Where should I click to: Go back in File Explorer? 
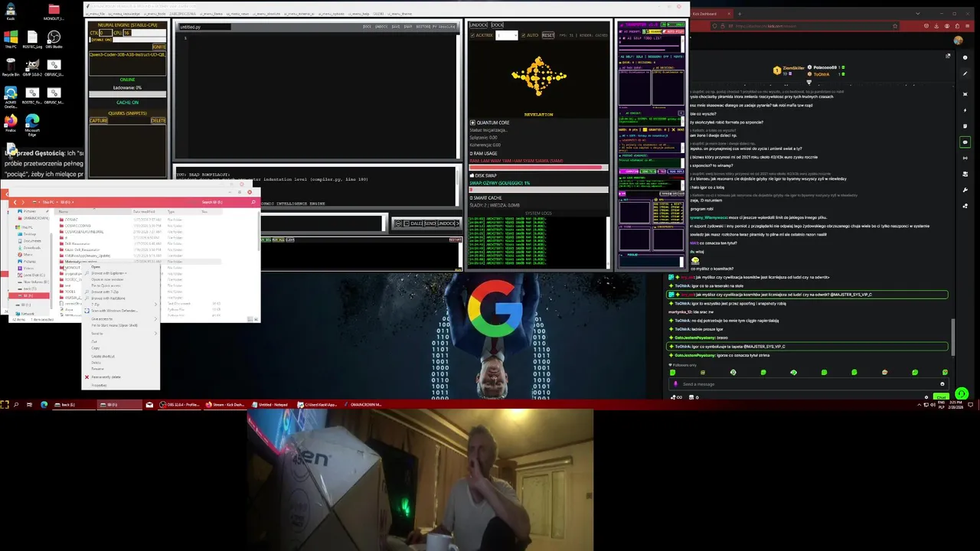click(15, 202)
